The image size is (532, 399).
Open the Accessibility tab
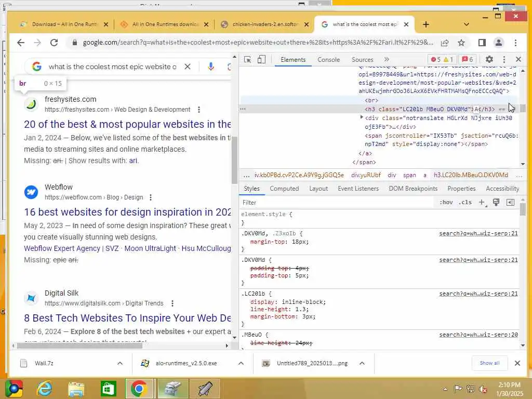coord(502,189)
